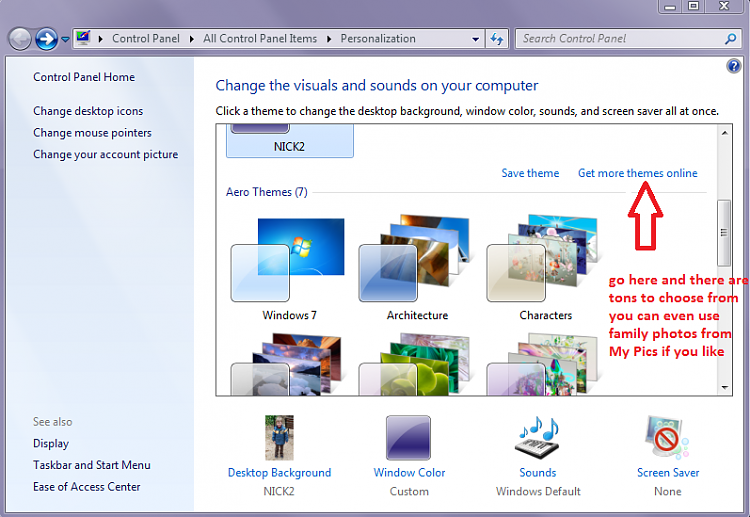Click the Refresh button in address bar
Screen dimensions: 750x517
[496, 39]
